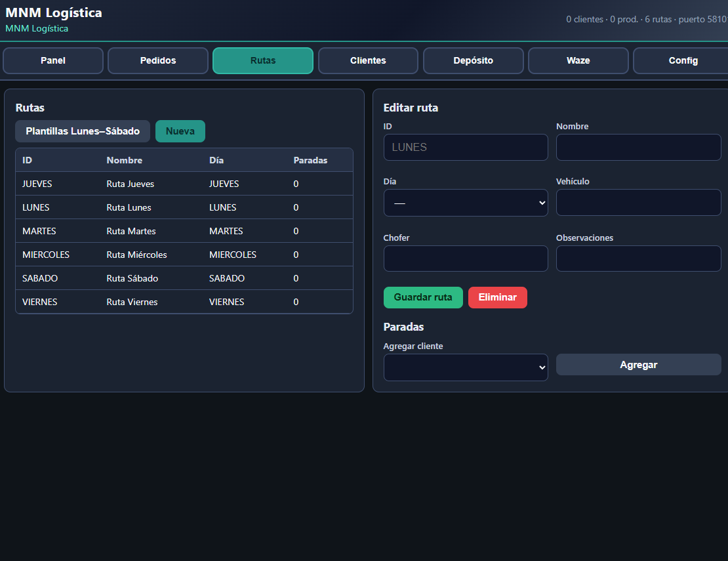
Task: Switch to the Pedidos tab
Action: (x=158, y=60)
